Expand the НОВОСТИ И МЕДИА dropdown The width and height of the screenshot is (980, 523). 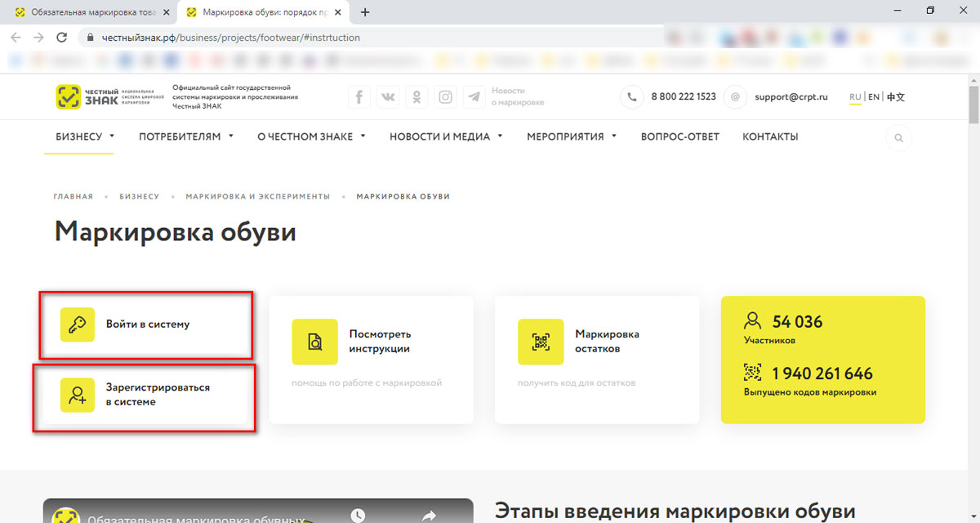click(x=446, y=136)
